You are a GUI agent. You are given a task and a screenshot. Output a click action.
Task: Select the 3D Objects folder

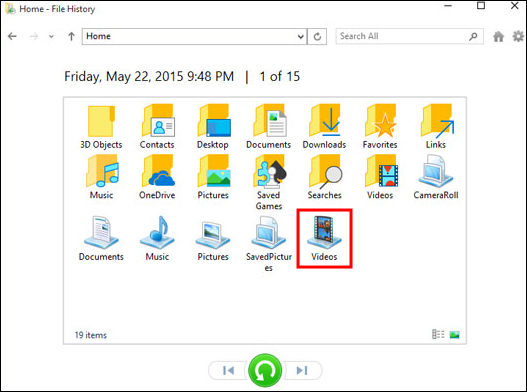(x=101, y=127)
